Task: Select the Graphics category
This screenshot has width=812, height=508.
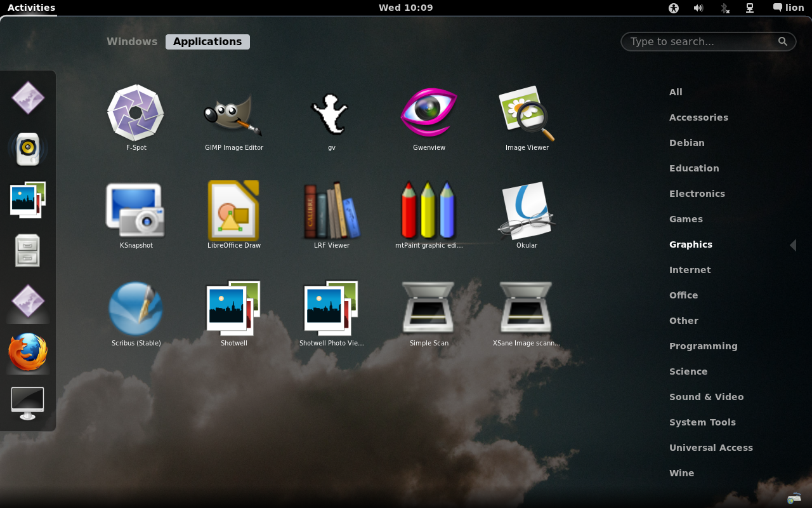Action: (691, 244)
